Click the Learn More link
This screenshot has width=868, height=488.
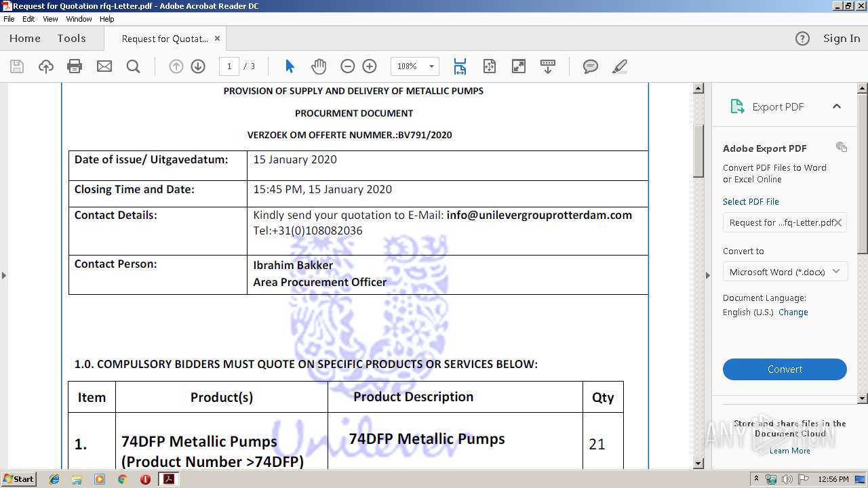790,451
